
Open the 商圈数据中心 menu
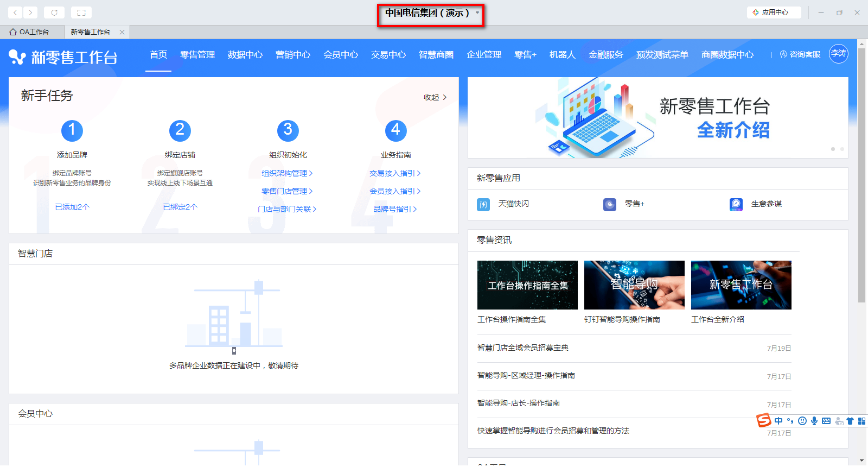727,55
